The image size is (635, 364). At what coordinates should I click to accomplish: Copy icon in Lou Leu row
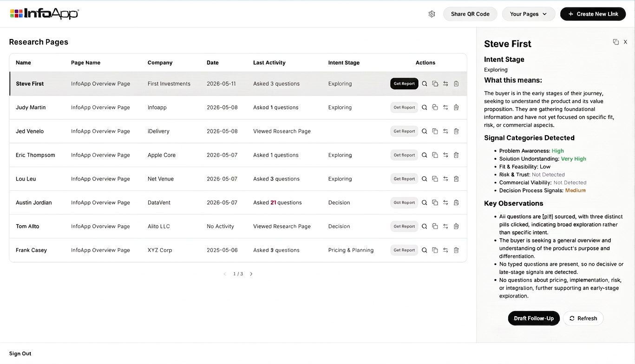pos(435,179)
